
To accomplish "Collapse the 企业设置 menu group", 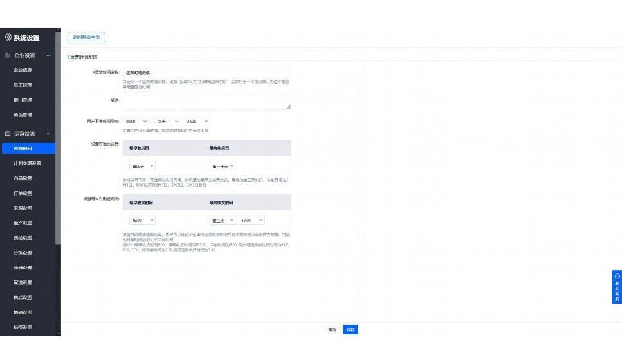I will 49,55.
